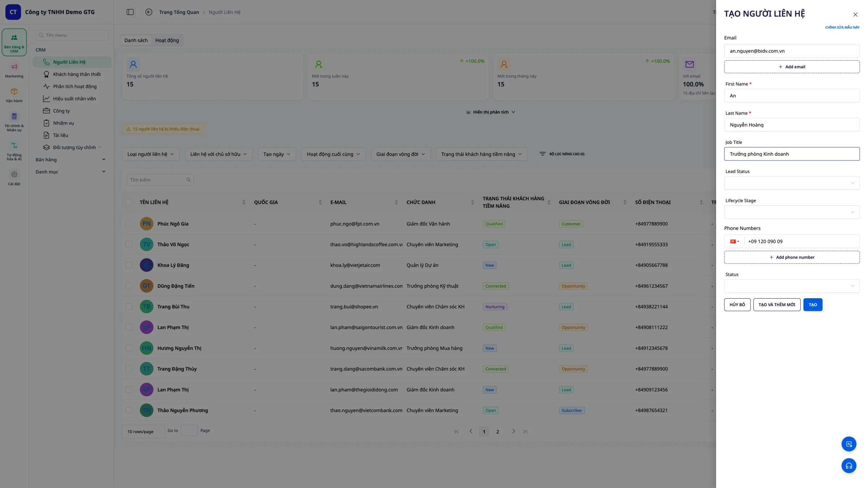Screen dimensions: 868x488
Task: Go to page 2 of the list
Action: tap(498, 432)
